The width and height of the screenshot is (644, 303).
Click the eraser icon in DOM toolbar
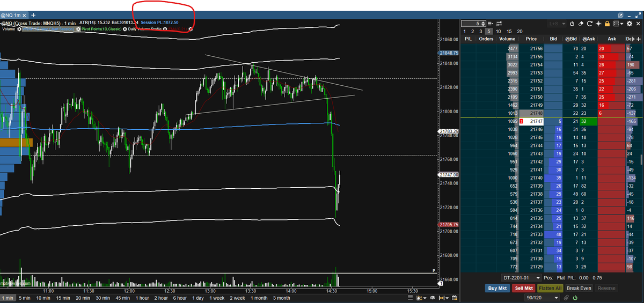point(581,24)
